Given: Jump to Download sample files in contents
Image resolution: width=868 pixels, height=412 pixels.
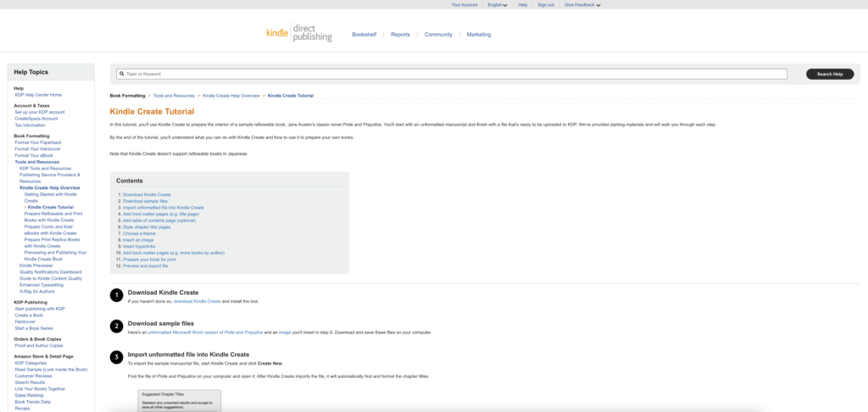Looking at the screenshot, I should (x=145, y=201).
